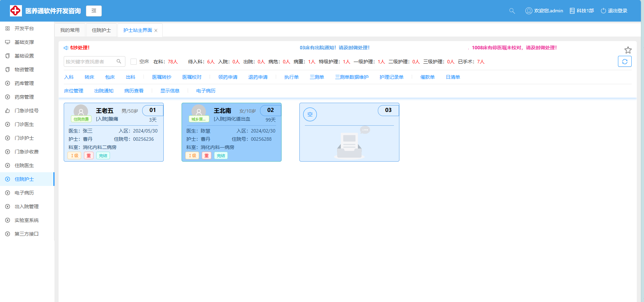644x302 pixels.
Task: Click the 完结 tag on 王北南's card
Action: tap(221, 156)
